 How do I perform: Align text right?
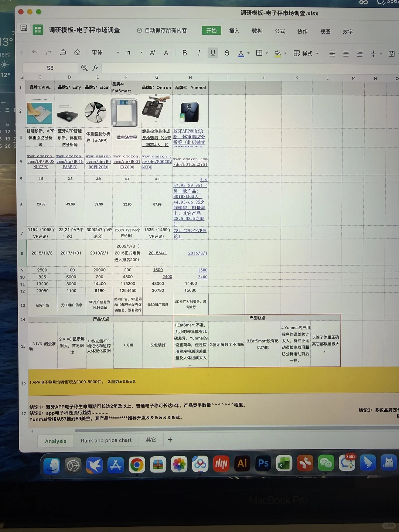point(359,54)
